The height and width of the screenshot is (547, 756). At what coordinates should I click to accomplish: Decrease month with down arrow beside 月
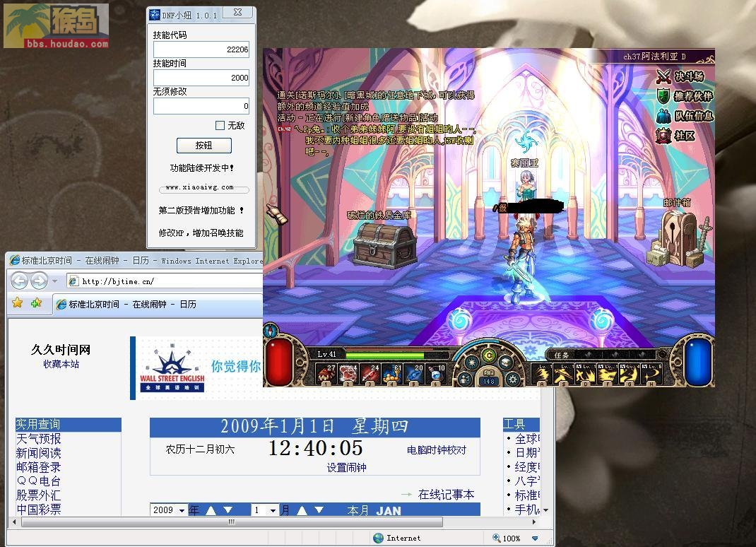point(319,510)
